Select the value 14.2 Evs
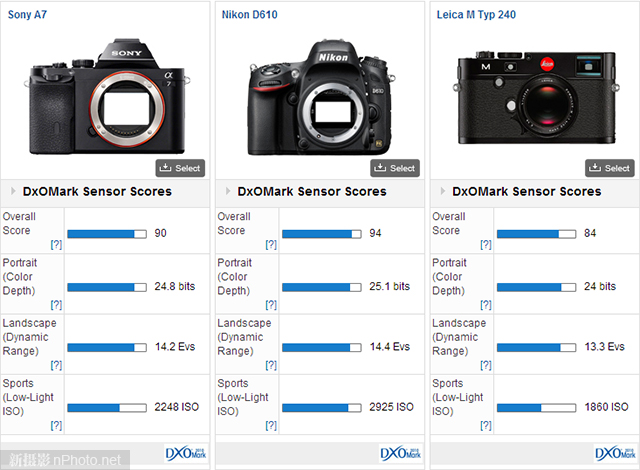Viewport: 640px width, 470px height. click(x=175, y=347)
